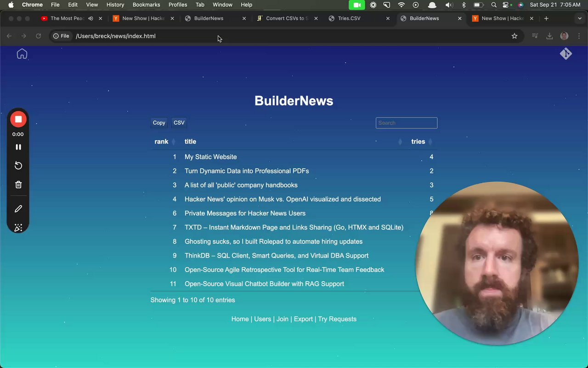Switch to the Tries.CSV tab
The width and height of the screenshot is (588, 368).
click(x=358, y=18)
